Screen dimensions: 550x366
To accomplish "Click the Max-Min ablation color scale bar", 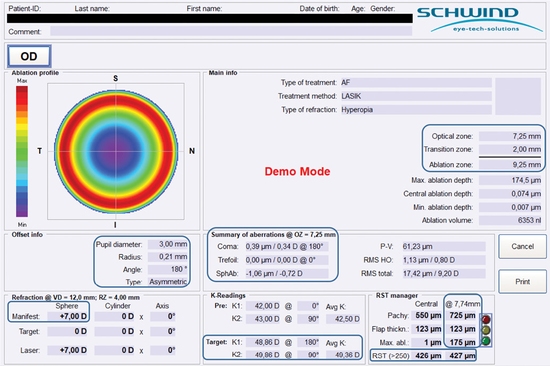I will (x=22, y=151).
